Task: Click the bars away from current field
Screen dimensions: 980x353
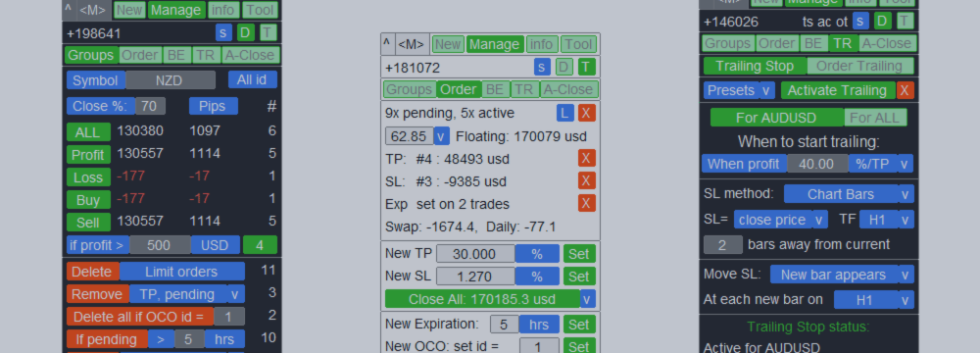Action: point(722,244)
